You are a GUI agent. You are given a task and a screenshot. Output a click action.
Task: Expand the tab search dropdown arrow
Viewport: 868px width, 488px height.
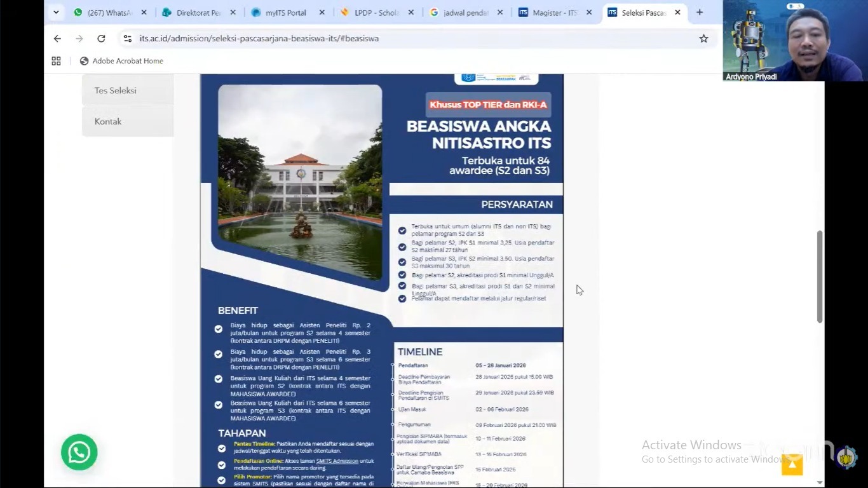[56, 12]
